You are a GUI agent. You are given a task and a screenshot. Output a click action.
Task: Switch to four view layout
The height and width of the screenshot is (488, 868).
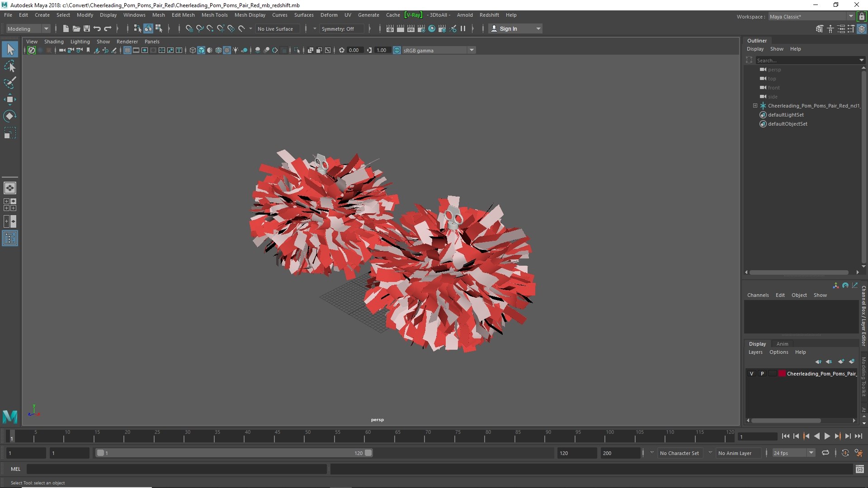10,205
